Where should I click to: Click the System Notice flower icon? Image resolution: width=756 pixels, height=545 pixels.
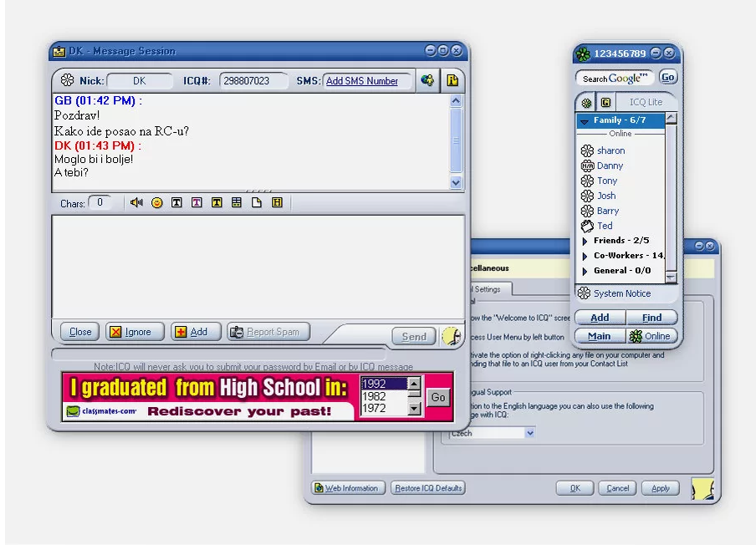[x=583, y=293]
